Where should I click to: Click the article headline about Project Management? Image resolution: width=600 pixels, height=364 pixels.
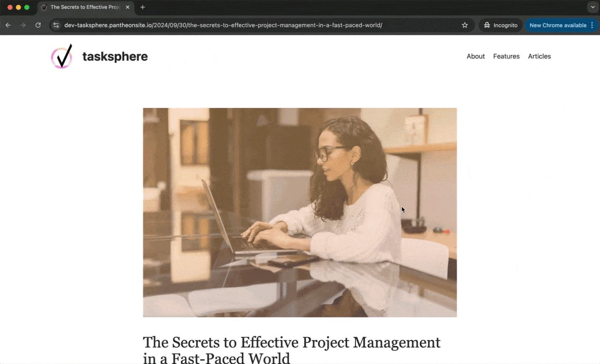(292, 350)
